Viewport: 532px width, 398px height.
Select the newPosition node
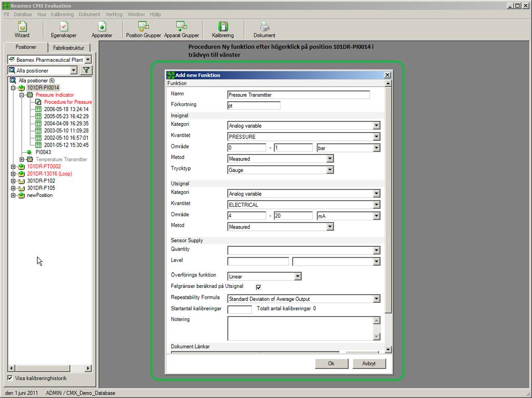pyautogui.click(x=39, y=195)
